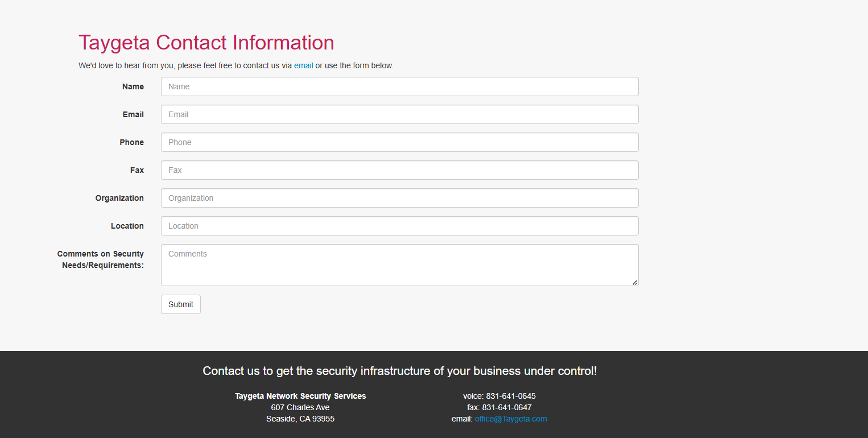
Task: Click the fax: 831-641-0647 number
Action: point(499,407)
